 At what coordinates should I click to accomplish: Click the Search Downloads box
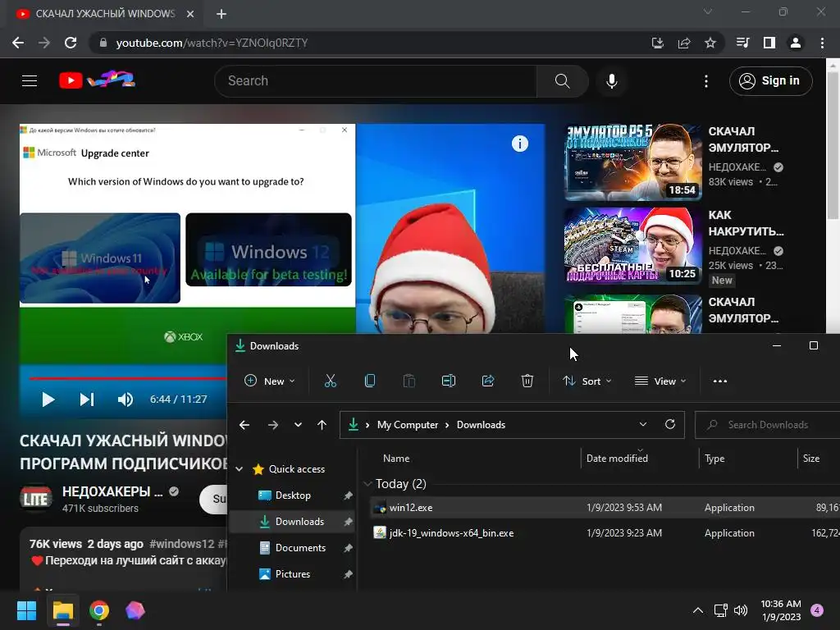click(x=768, y=425)
